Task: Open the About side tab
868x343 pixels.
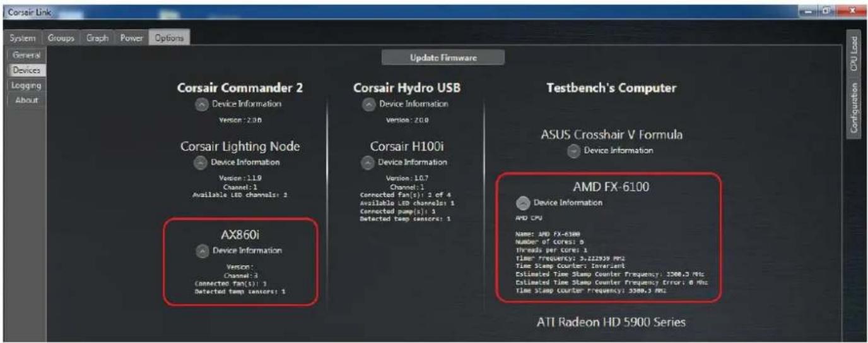Action: click(x=26, y=100)
